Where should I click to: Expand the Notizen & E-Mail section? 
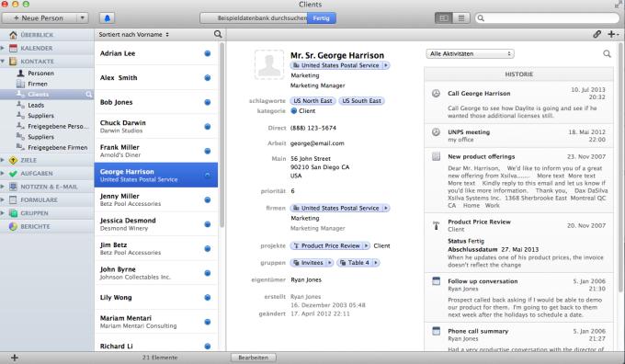[3, 187]
